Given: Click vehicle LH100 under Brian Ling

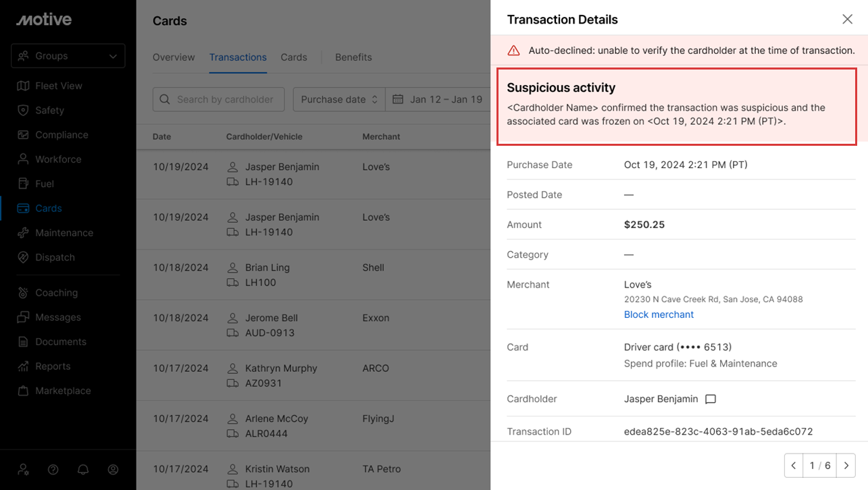Looking at the screenshot, I should tap(261, 283).
